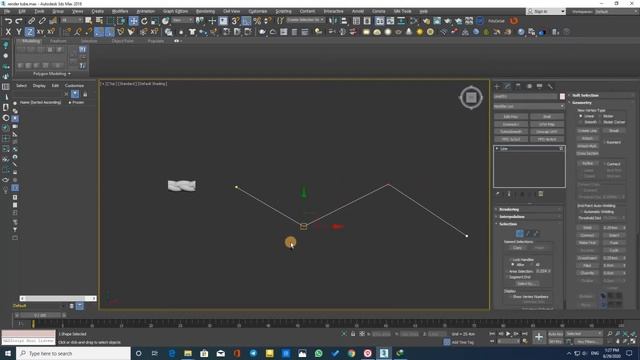
Task: Select the Segment sub-object level icon
Action: click(528, 233)
